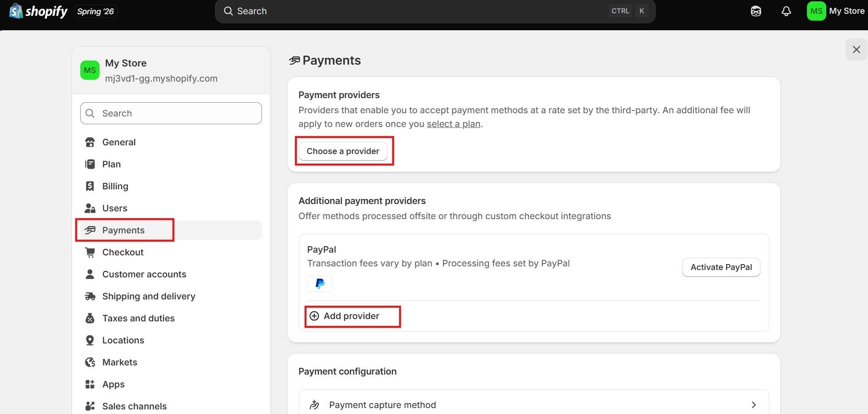Screen dimensions: 868x414
Task: Click the Payments hand icon in the sidebar
Action: 90,230
